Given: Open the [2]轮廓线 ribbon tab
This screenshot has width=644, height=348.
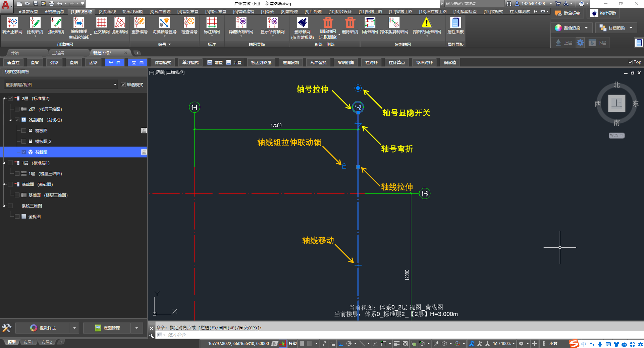Looking at the screenshot, I should tap(107, 12).
